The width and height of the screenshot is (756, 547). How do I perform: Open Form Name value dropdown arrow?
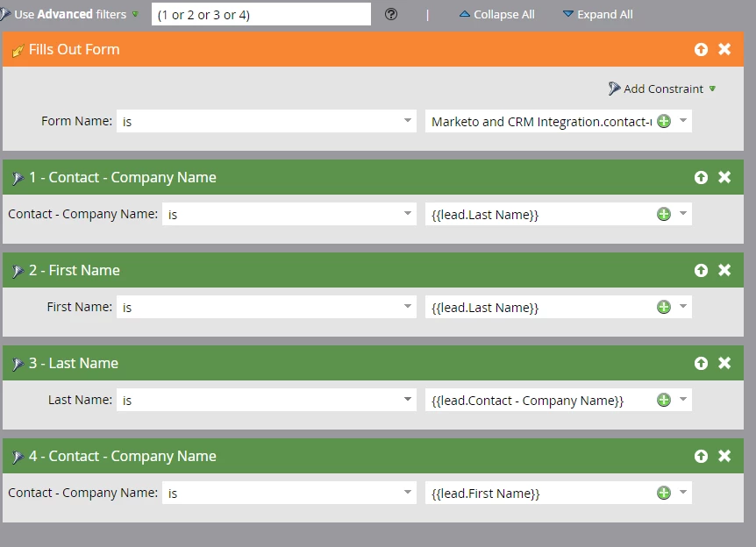682,120
